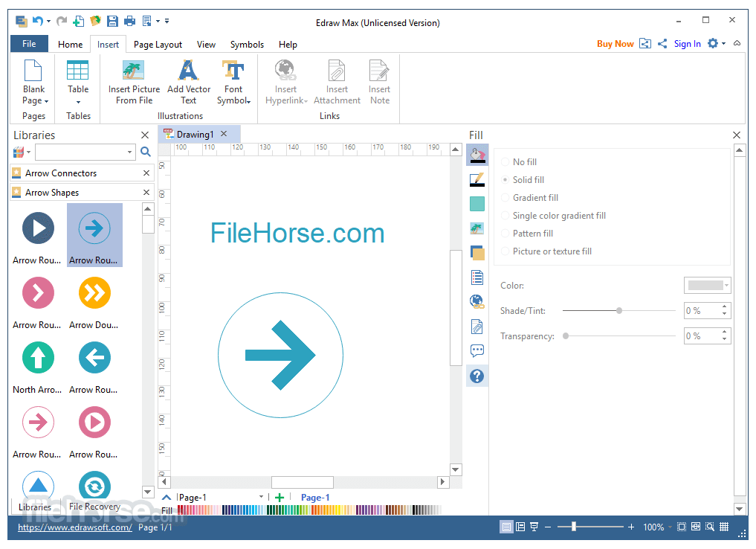Expand the page list caret above Fill
Viewport: 756px width, 549px height.
167,497
